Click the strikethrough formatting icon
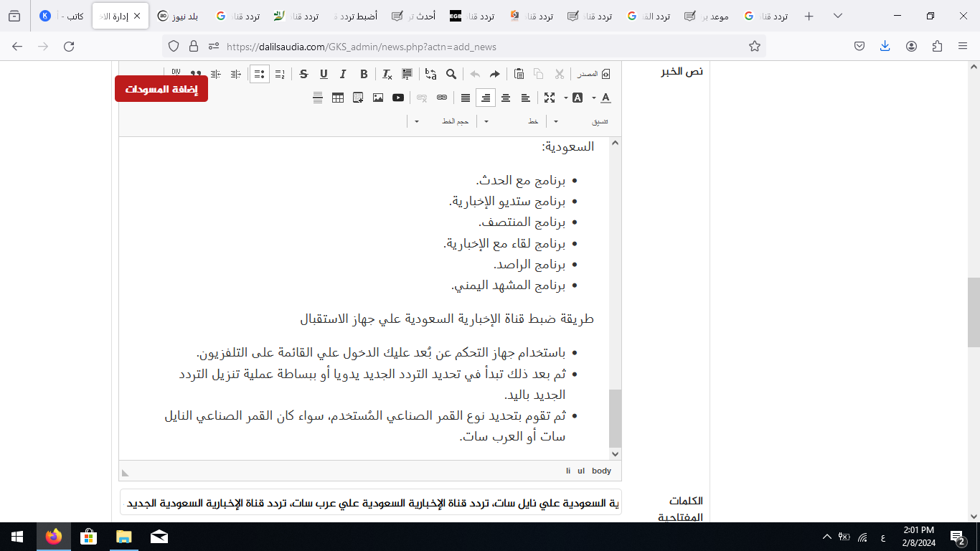The image size is (980, 551). click(303, 74)
